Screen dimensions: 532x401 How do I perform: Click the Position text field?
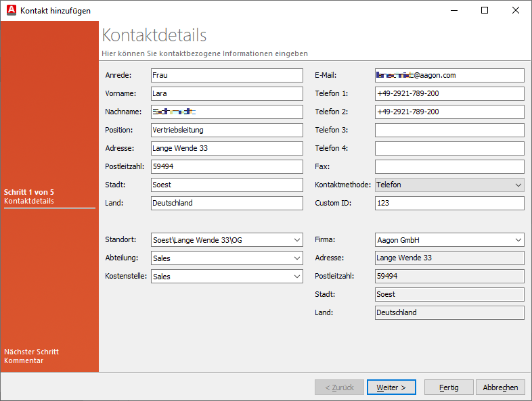227,130
